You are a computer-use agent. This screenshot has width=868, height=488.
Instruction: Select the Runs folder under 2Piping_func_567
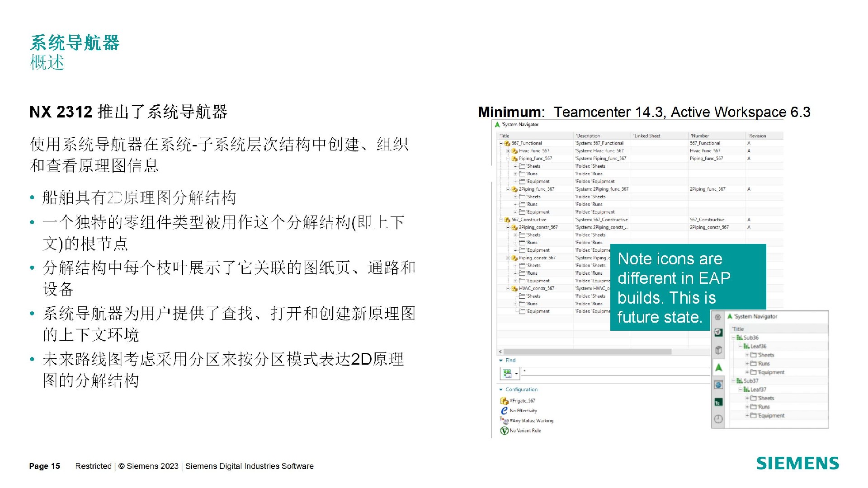[528, 205]
